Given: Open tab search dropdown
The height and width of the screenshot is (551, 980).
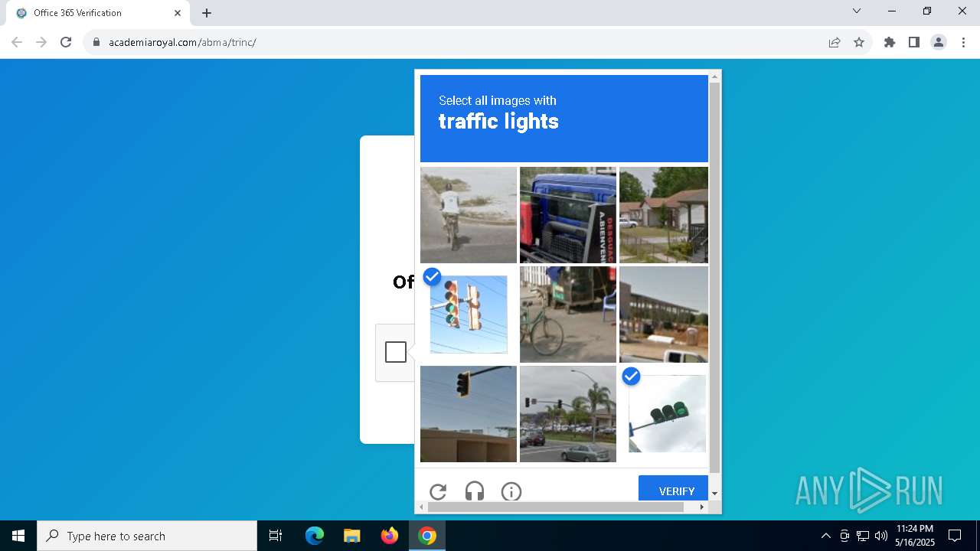Looking at the screenshot, I should point(857,11).
